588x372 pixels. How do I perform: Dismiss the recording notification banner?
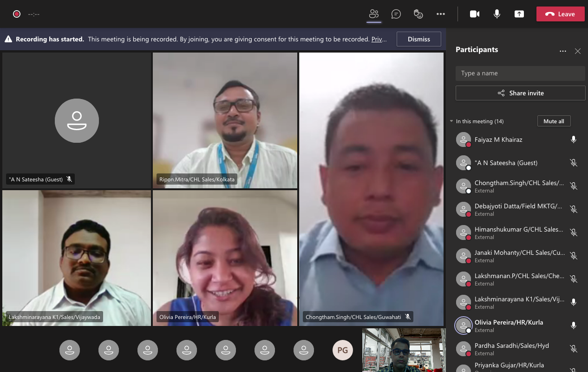click(x=419, y=40)
